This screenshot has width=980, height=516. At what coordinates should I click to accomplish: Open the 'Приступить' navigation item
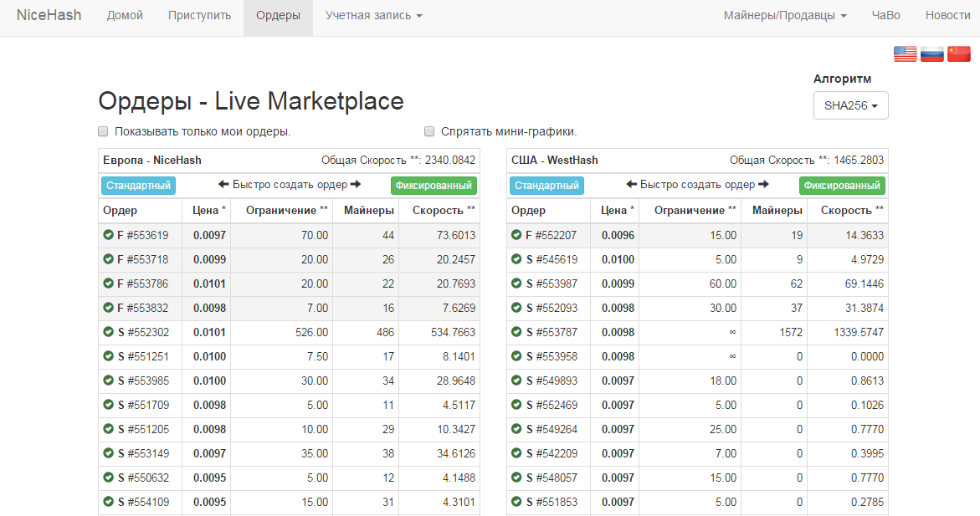199,16
